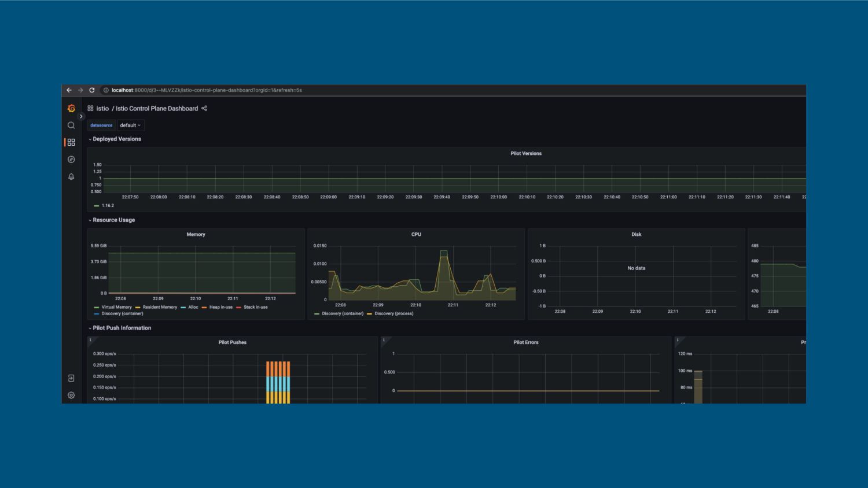The height and width of the screenshot is (488, 868).
Task: Open the Pilot Versions panel title menu
Action: [526, 154]
